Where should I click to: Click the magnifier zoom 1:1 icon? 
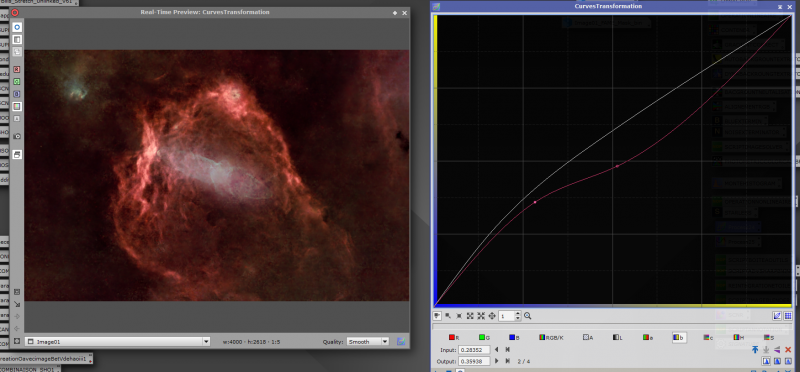pos(528,316)
